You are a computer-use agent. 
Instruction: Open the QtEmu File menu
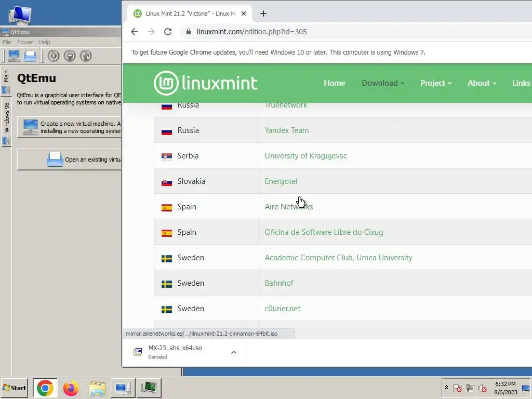7,42
